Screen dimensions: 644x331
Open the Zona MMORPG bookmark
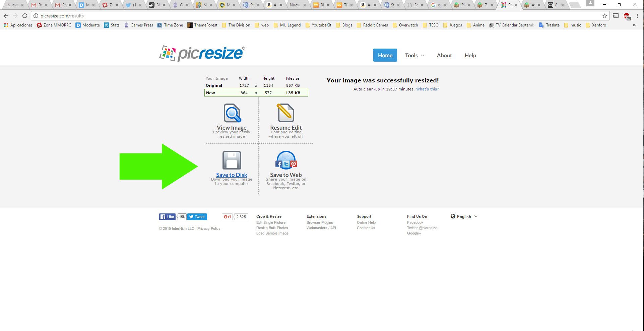coord(54,25)
